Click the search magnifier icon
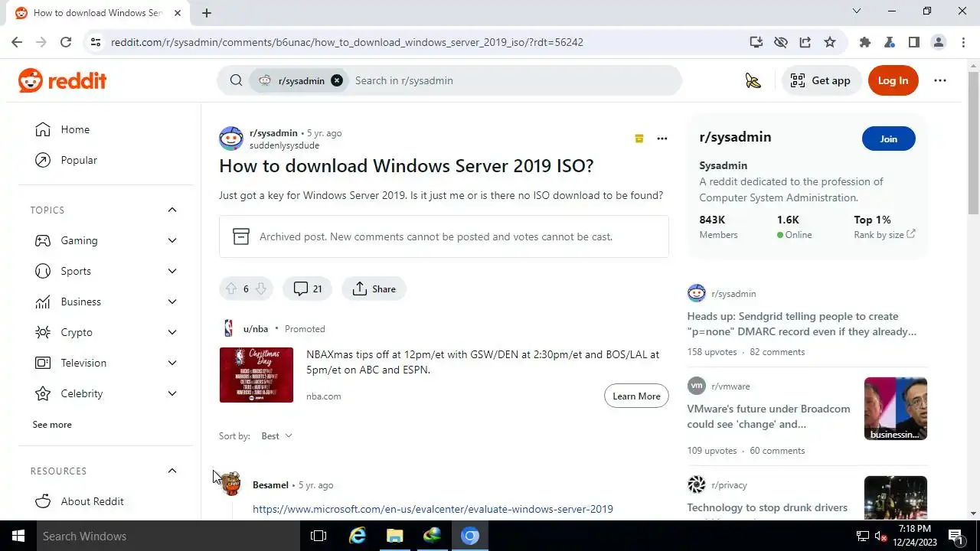This screenshot has width=980, height=551. point(236,80)
